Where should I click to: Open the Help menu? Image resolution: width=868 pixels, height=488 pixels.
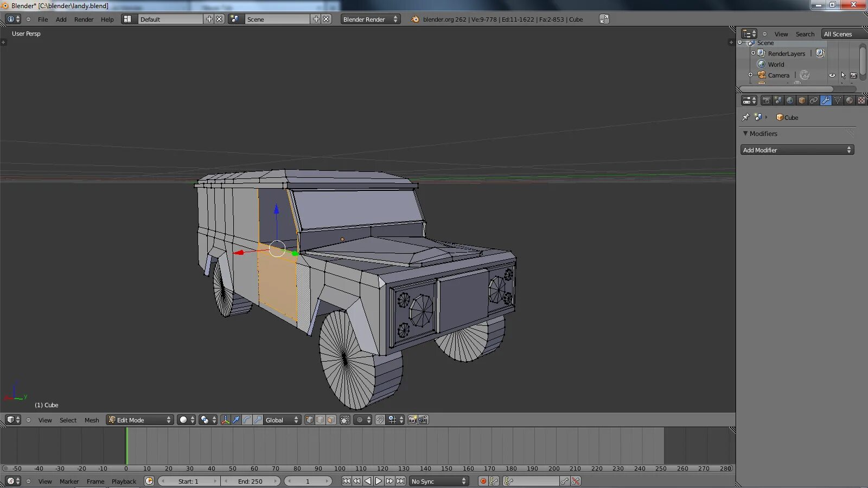(107, 20)
